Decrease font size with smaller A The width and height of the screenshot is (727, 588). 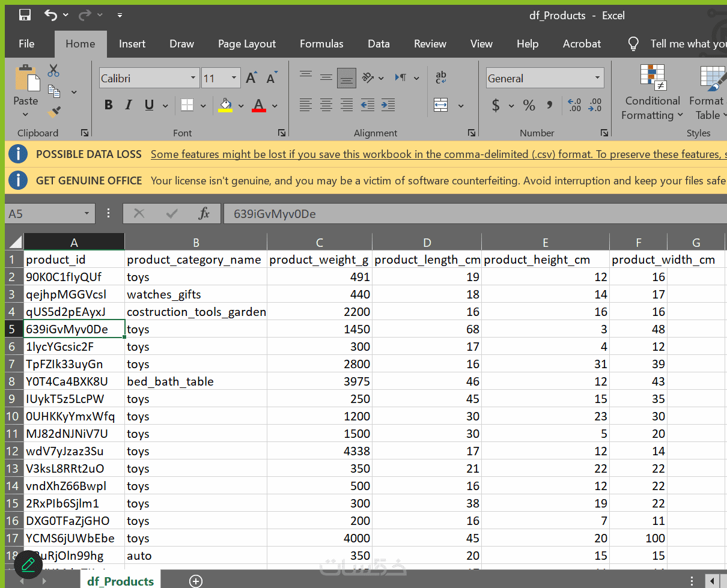[272, 78]
